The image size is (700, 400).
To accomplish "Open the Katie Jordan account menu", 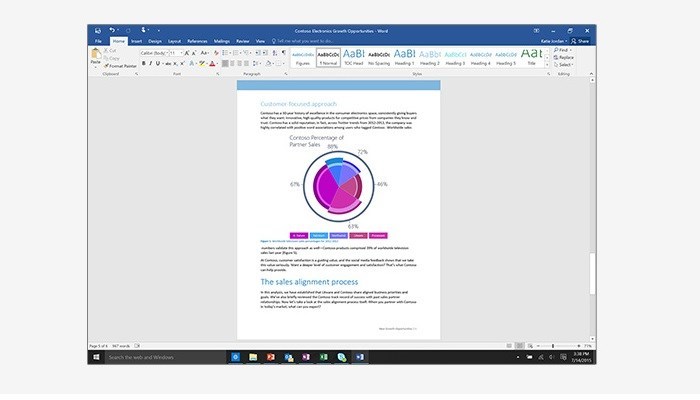I will 554,41.
